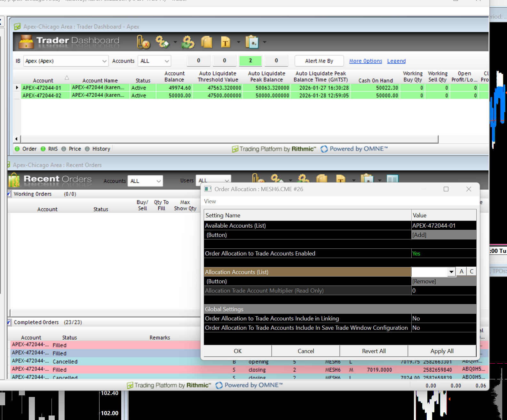The width and height of the screenshot is (507, 420).
Task: Click the green counter button showing 2
Action: [x=250, y=61]
